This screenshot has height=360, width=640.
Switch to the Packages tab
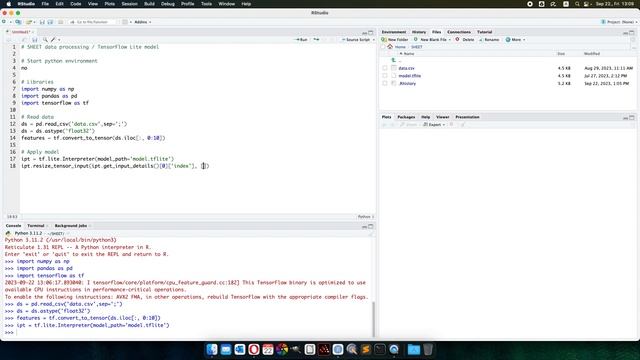406,117
